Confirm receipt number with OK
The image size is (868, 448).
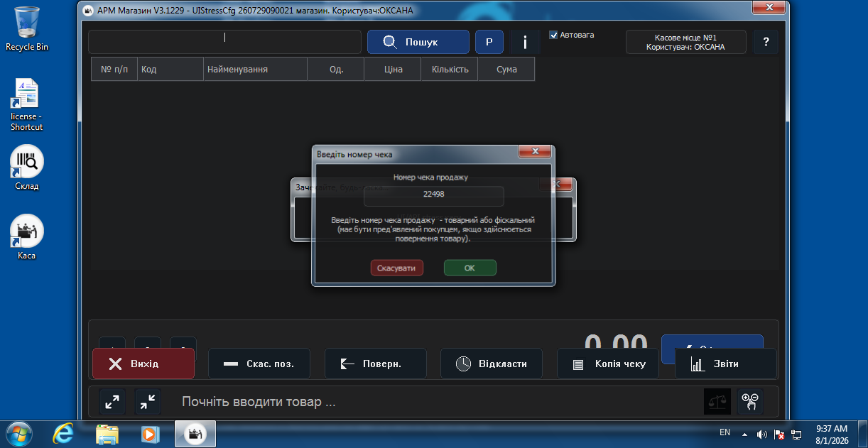pos(470,268)
